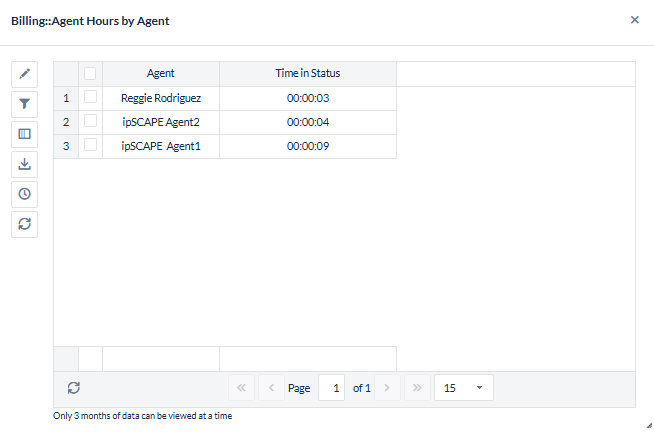Click the page number input field
The width and height of the screenshot is (654, 432).
(x=332, y=388)
